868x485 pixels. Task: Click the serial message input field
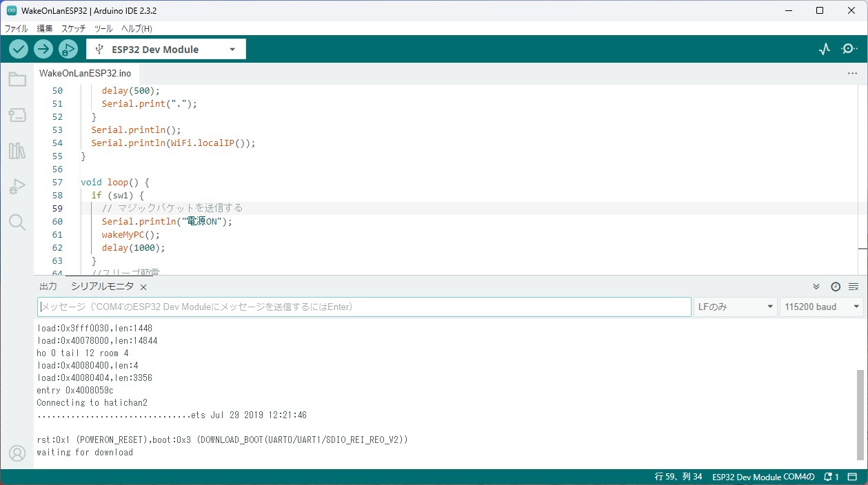364,307
